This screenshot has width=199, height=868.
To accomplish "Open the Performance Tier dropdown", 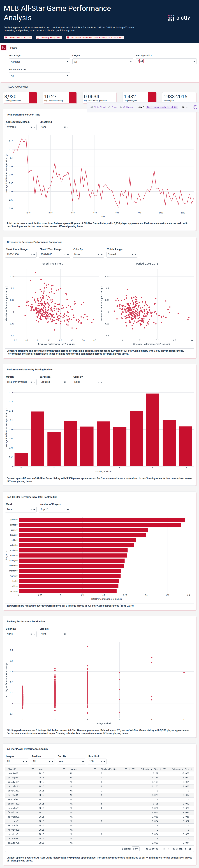I will click(x=39, y=75).
